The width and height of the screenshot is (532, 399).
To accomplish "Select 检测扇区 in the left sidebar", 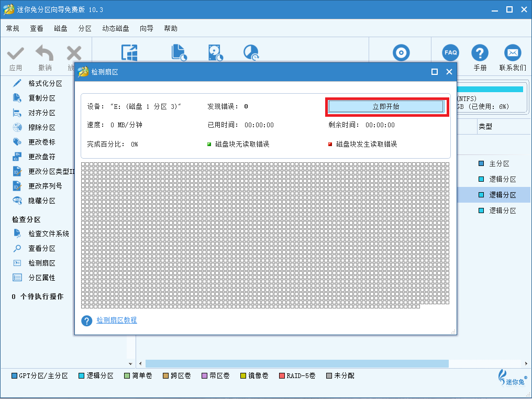I will (x=34, y=263).
